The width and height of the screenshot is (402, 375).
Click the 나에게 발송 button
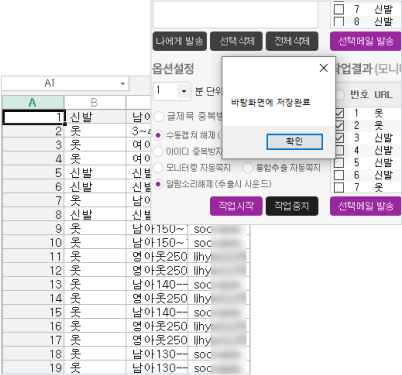pyautogui.click(x=180, y=41)
